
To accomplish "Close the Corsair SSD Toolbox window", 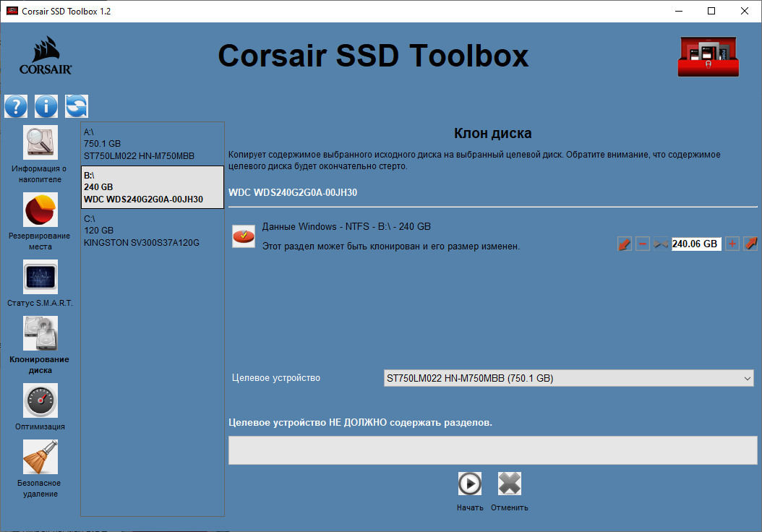I will (x=745, y=11).
